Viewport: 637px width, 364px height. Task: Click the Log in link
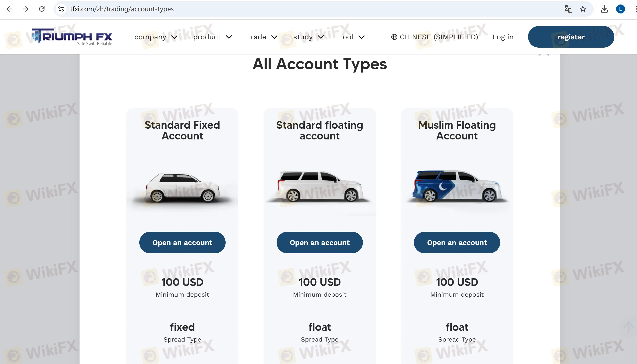click(503, 37)
